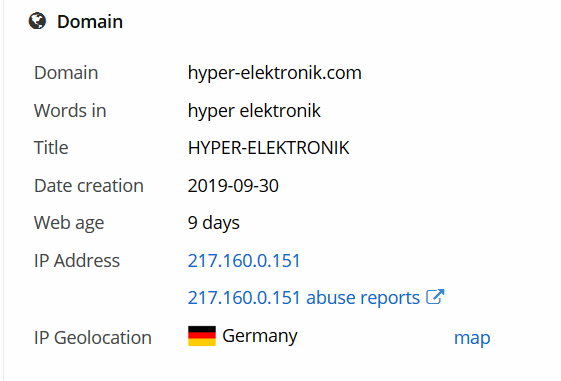This screenshot has width=561, height=381.
Task: Click the IP Address row label
Action: (77, 260)
